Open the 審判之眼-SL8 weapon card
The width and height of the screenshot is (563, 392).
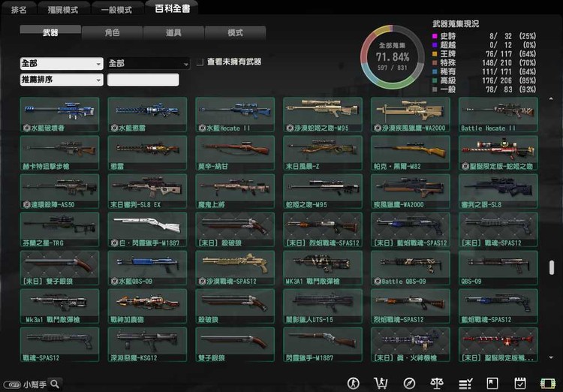(x=498, y=191)
